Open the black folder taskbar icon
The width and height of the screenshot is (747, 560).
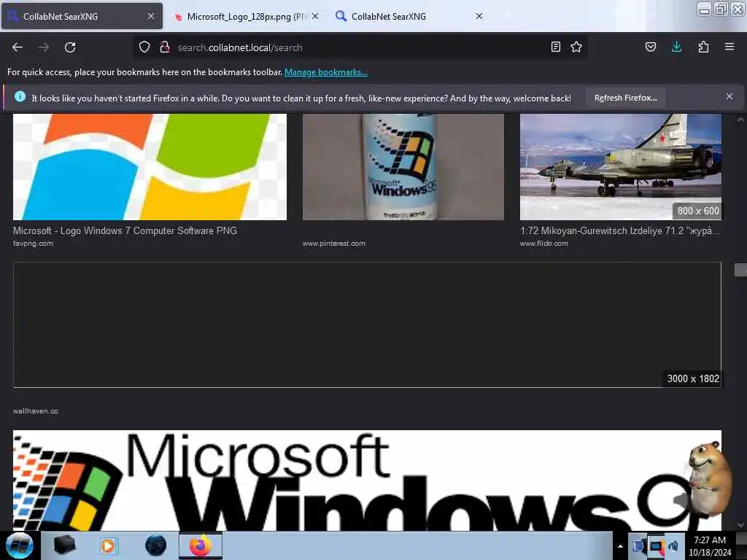pos(64,545)
